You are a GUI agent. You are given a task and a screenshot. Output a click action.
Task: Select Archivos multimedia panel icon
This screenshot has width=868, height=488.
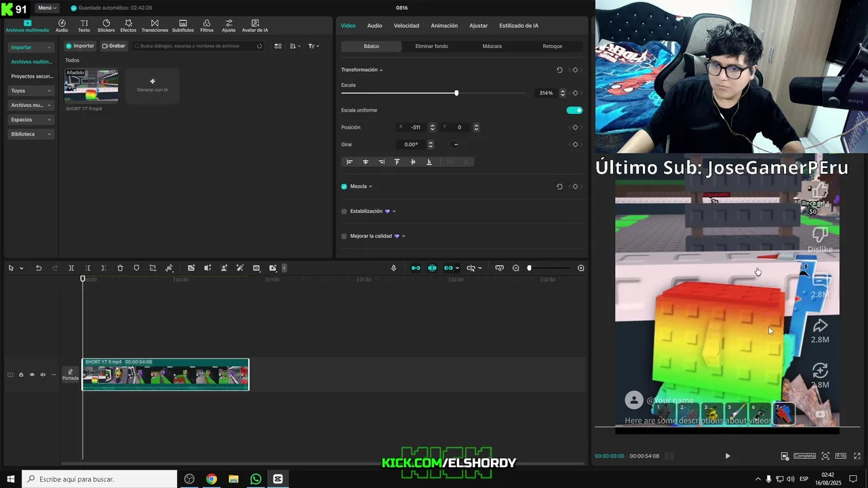(x=27, y=26)
